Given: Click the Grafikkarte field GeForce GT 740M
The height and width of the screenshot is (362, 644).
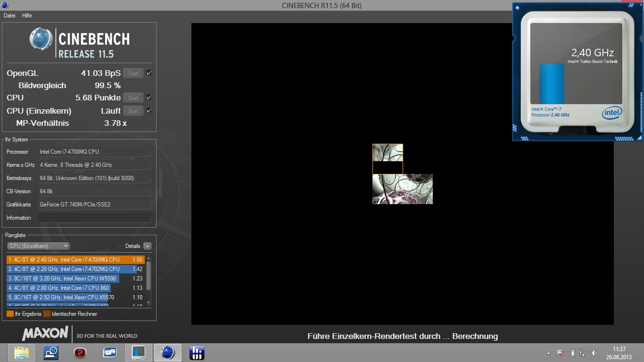Looking at the screenshot, I should 94,205.
